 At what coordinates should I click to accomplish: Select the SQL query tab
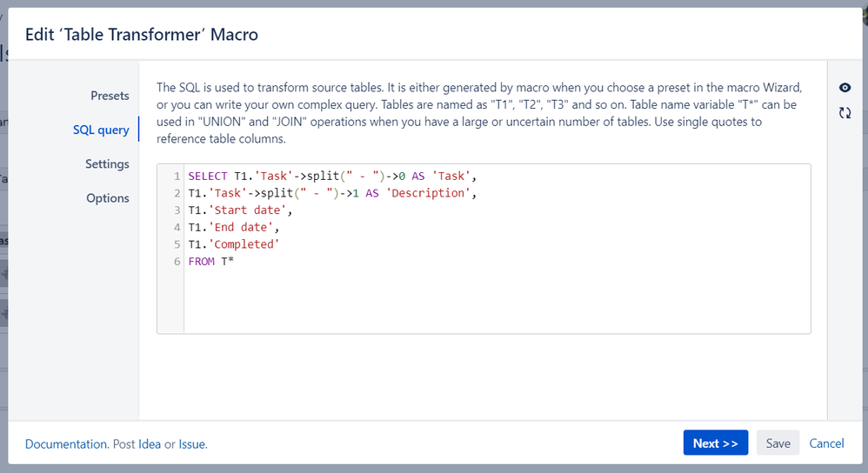(101, 130)
